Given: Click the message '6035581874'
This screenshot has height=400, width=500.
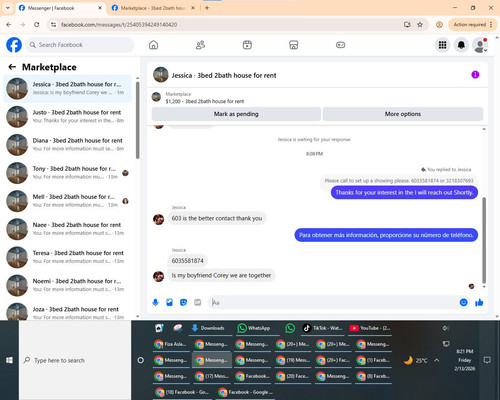Looking at the screenshot, I should [187, 261].
